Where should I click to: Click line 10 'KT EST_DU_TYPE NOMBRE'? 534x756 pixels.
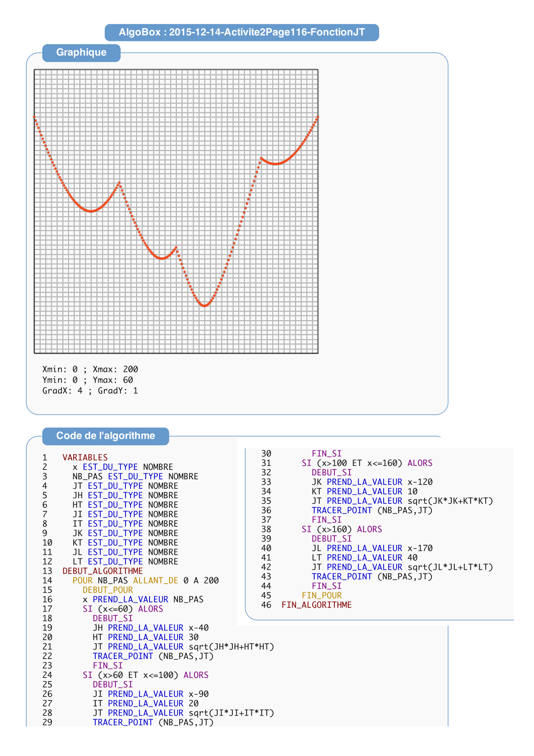tap(125, 543)
